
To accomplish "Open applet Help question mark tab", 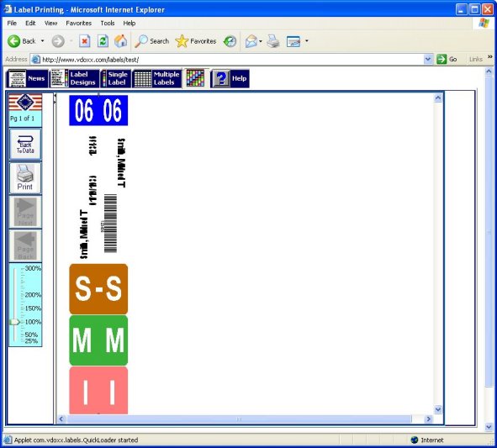I will coord(230,78).
